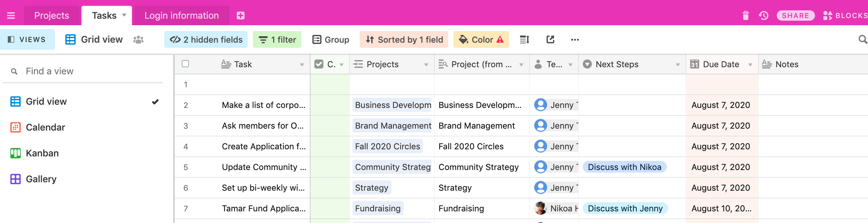
Task: Open the Grid view name menu
Action: [94, 39]
